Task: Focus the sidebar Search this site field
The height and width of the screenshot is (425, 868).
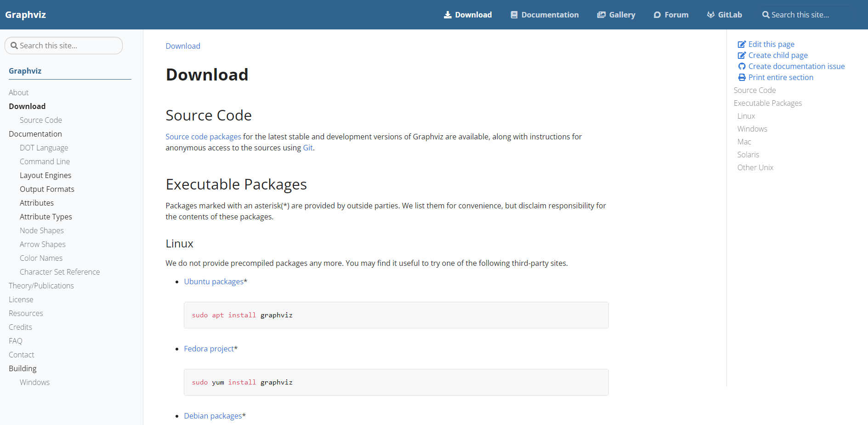Action: (x=63, y=46)
